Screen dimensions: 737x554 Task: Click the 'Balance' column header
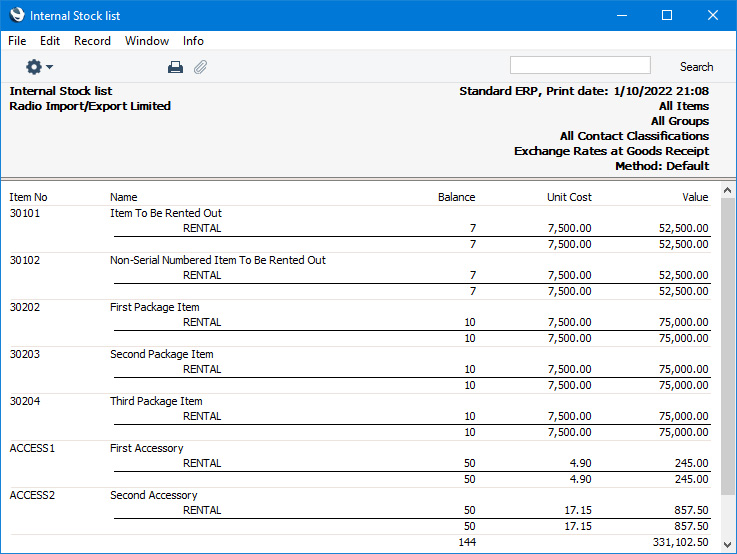[x=456, y=197]
